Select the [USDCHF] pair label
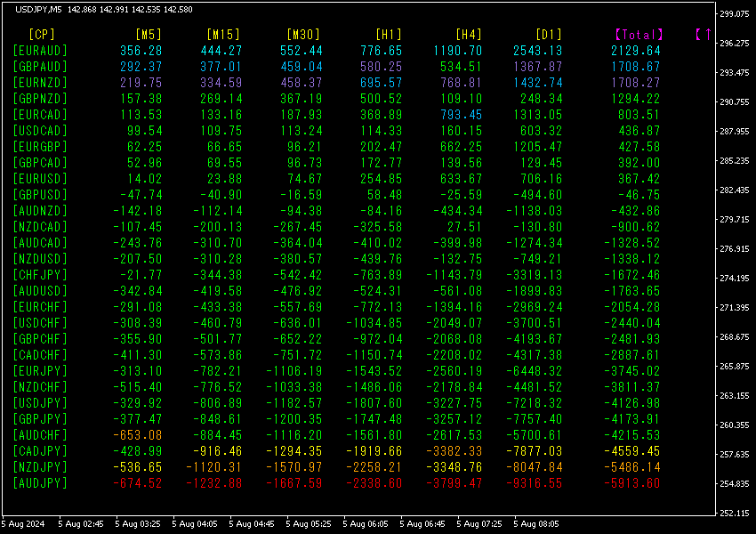This screenshot has height=534, width=756. pos(40,323)
